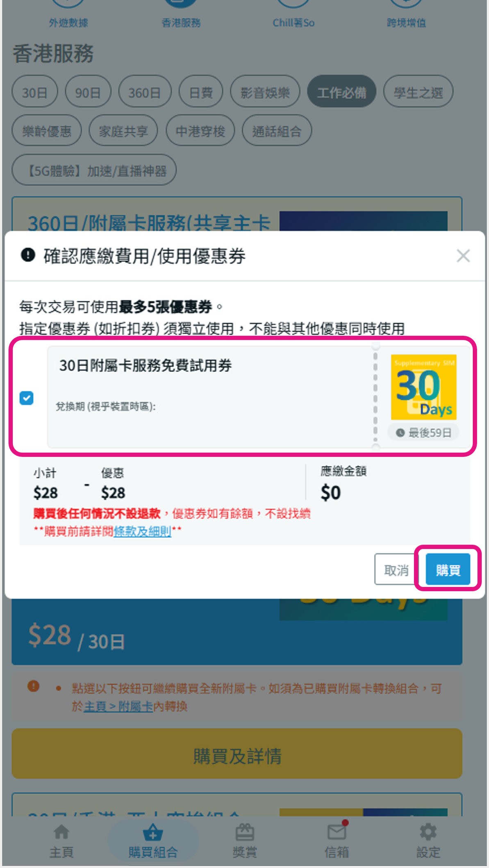Click the blue 購買 button

click(x=448, y=570)
